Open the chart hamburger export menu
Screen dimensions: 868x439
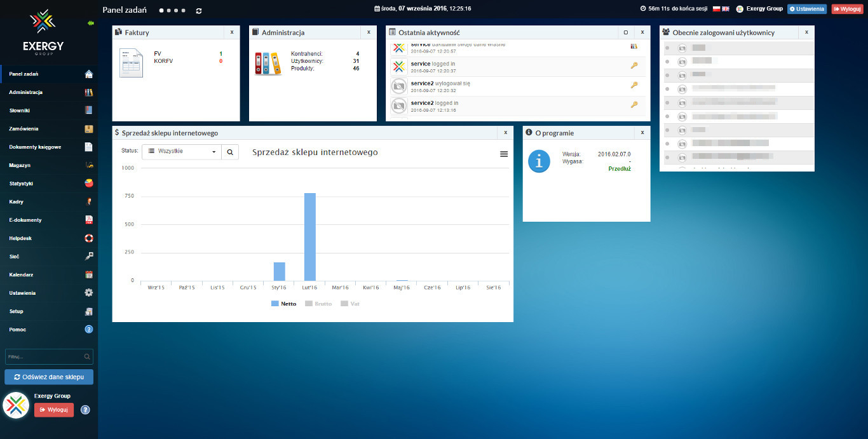point(504,154)
